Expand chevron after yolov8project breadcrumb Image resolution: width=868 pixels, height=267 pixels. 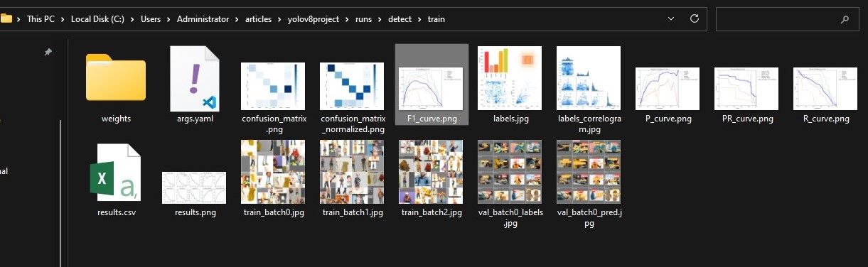347,19
